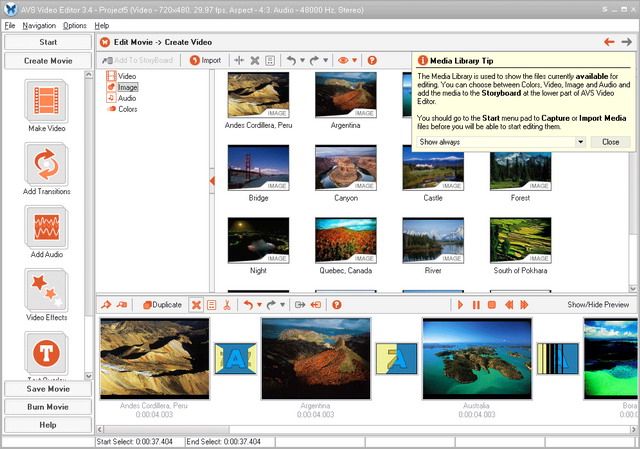The height and width of the screenshot is (449, 640).
Task: Rewind with the double left arrows
Action: tap(509, 305)
